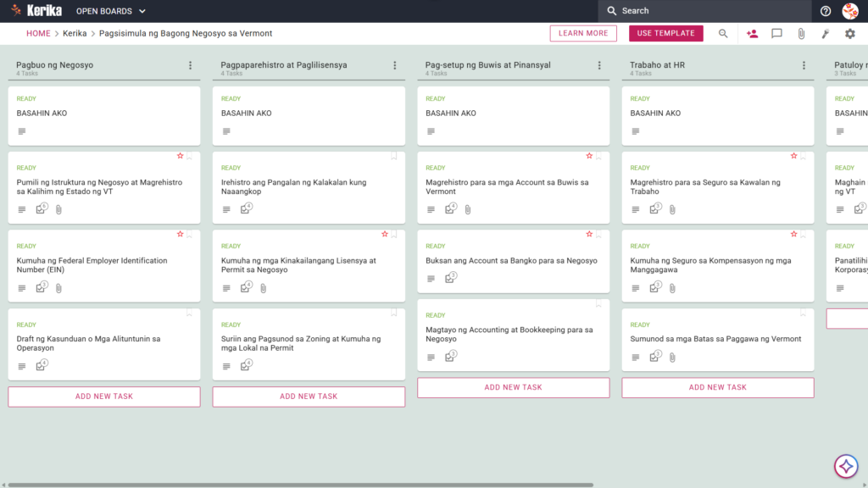868x488 pixels.
Task: Open details icon on Accounting at Bookkeeping card
Action: coord(431,358)
